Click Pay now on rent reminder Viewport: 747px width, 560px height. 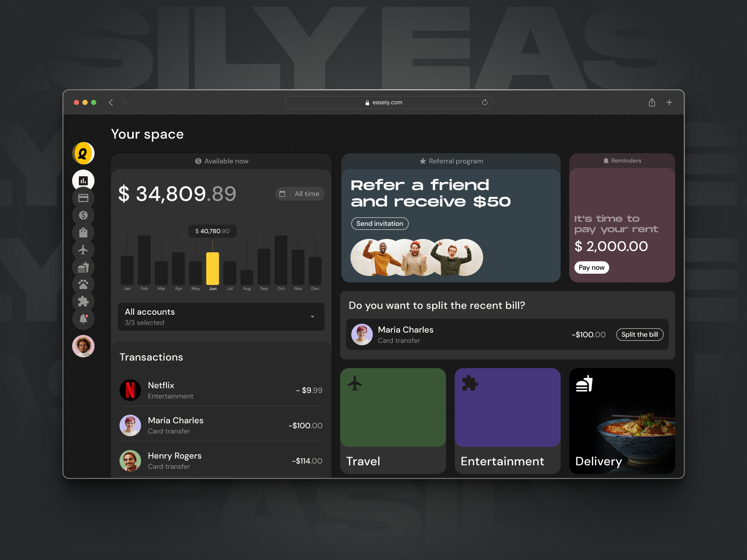point(592,267)
